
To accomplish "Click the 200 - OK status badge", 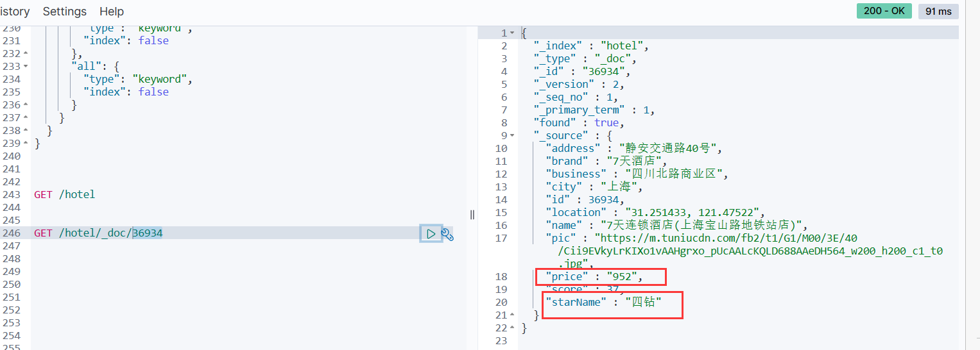I will pyautogui.click(x=884, y=11).
